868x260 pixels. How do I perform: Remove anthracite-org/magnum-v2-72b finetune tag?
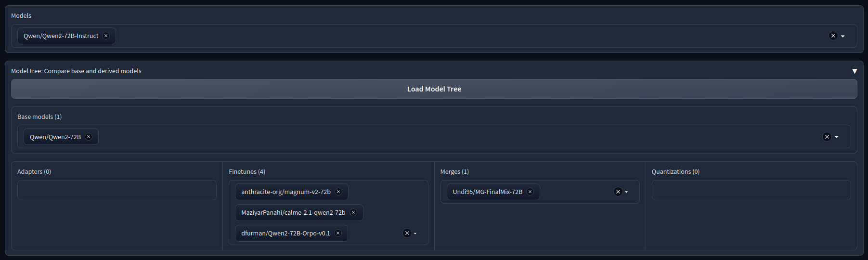338,192
